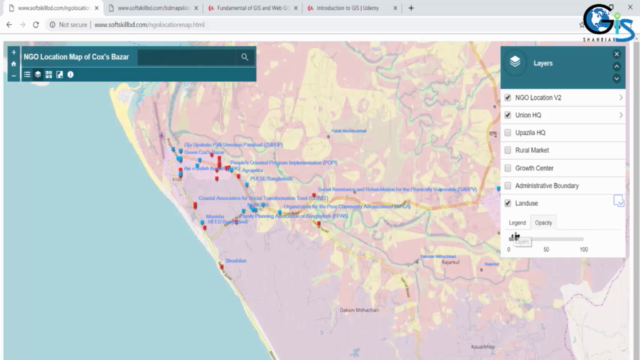This screenshot has height=360, width=640.
Task: Click the Landuse opacity slider track
Action: [546, 239]
